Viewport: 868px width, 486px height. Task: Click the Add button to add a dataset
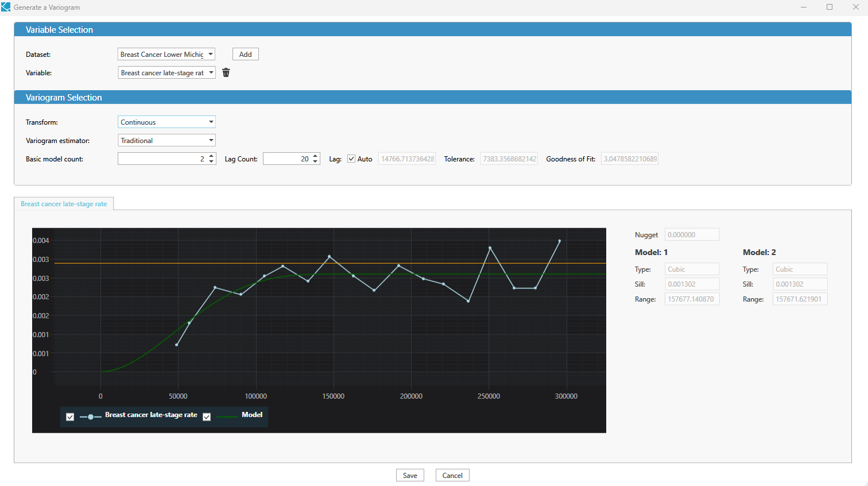click(x=245, y=53)
